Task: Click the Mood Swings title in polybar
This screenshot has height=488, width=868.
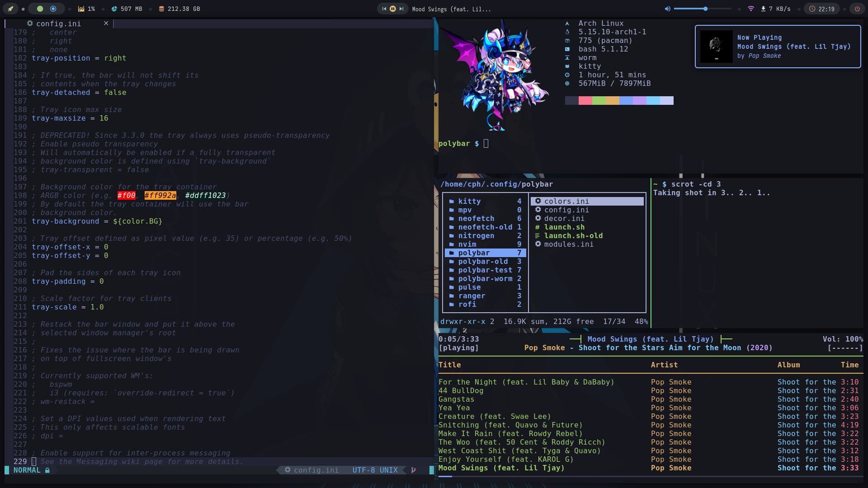Action: pyautogui.click(x=451, y=9)
